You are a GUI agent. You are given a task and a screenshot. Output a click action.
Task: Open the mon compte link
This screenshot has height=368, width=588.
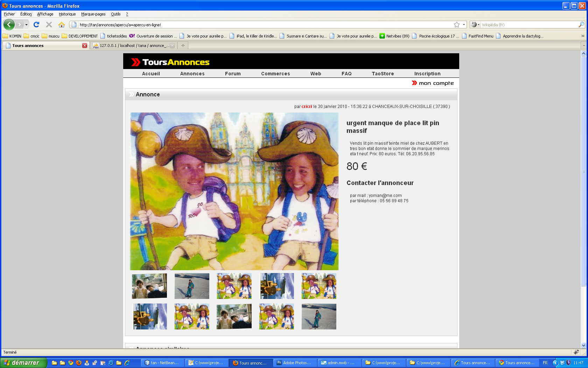tap(433, 83)
